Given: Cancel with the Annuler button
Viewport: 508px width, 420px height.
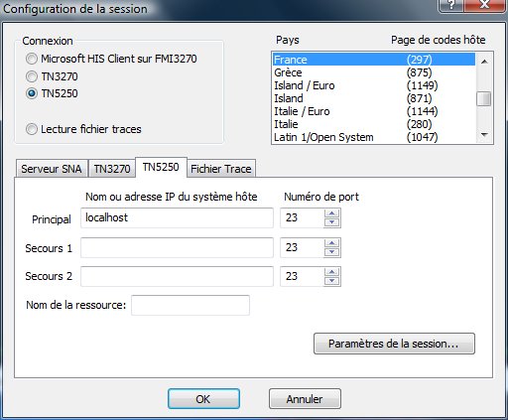Looking at the screenshot, I should click(305, 399).
